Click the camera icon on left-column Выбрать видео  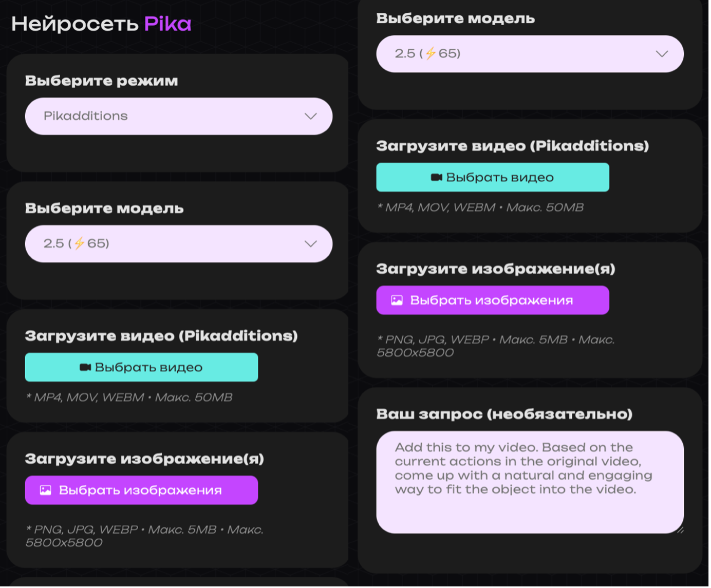click(85, 367)
